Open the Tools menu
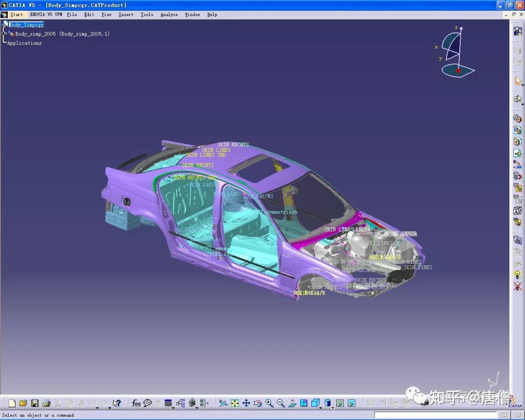525x420 pixels. (147, 15)
